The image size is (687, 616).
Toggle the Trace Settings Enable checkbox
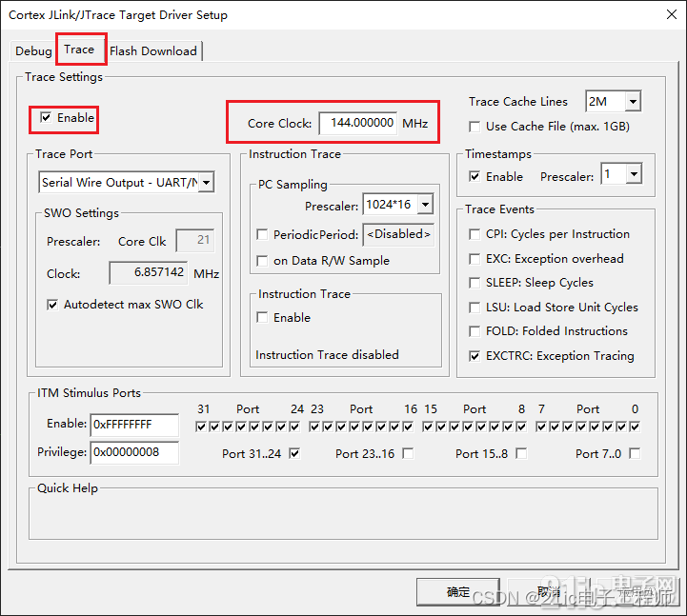(x=46, y=117)
